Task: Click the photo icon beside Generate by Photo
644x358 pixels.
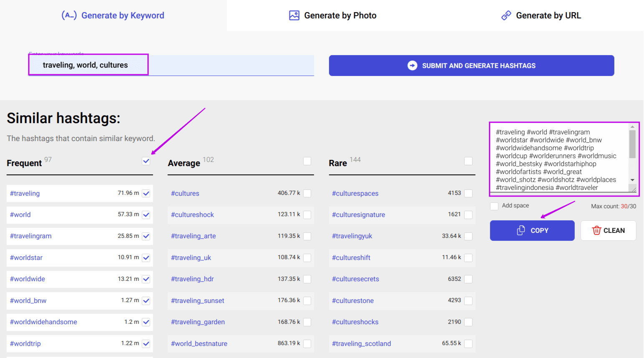Action: click(x=294, y=15)
